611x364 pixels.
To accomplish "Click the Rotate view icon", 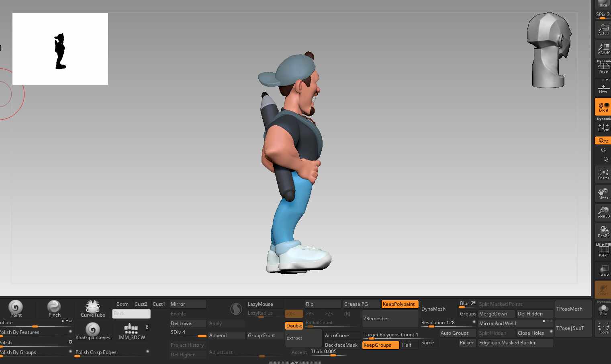I will [x=603, y=232].
